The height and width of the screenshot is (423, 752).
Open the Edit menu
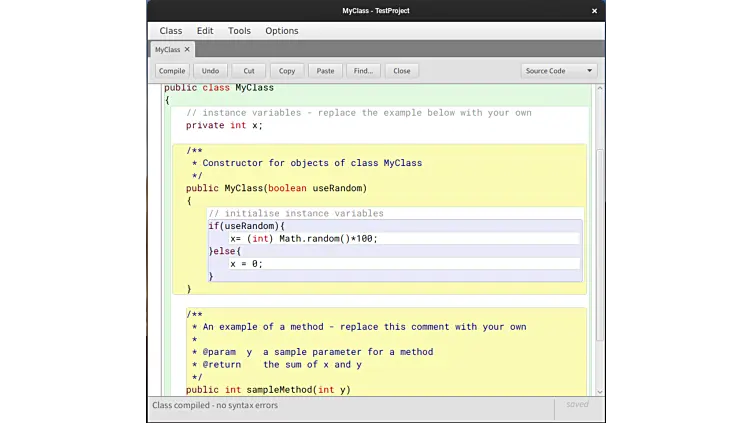pyautogui.click(x=205, y=31)
